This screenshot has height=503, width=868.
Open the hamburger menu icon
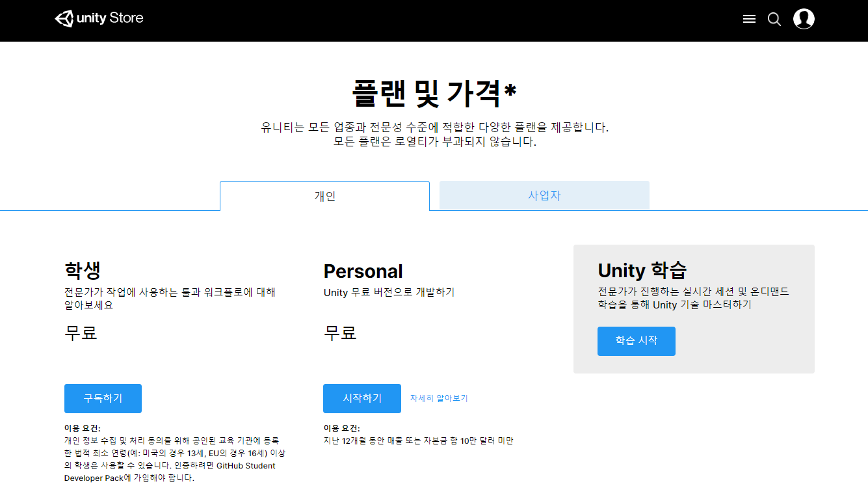749,19
